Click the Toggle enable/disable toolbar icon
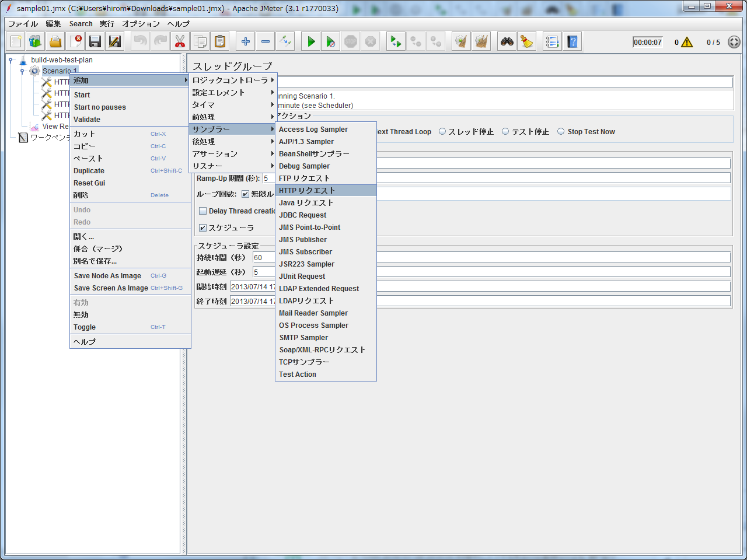Screen dimensions: 747x560 point(285,41)
